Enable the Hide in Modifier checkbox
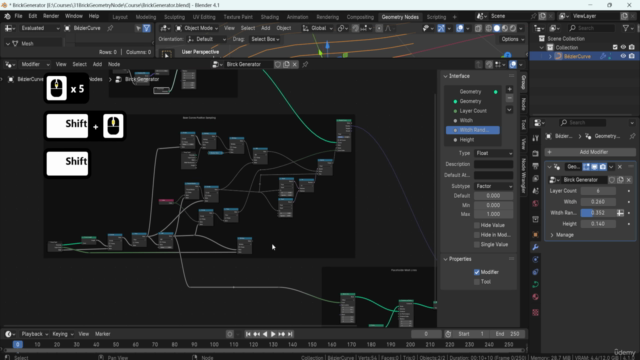Viewport: 640px width, 360px height. [477, 235]
